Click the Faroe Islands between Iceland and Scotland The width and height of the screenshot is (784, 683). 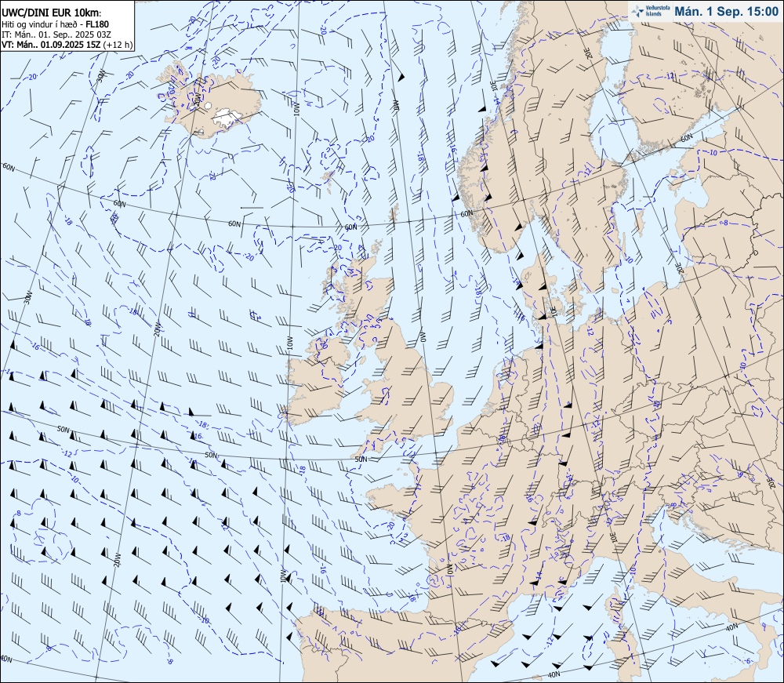click(328, 176)
